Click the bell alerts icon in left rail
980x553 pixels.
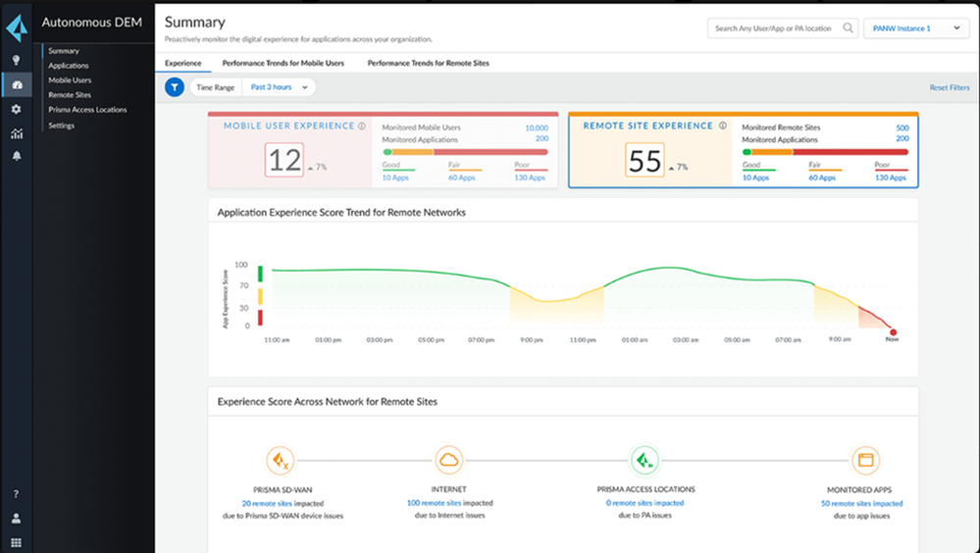pos(16,157)
